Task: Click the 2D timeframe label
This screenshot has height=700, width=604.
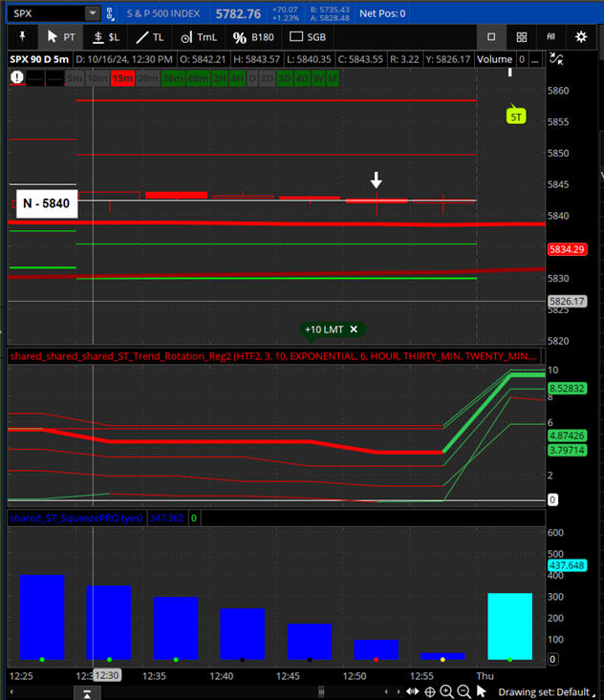Action: (x=267, y=78)
